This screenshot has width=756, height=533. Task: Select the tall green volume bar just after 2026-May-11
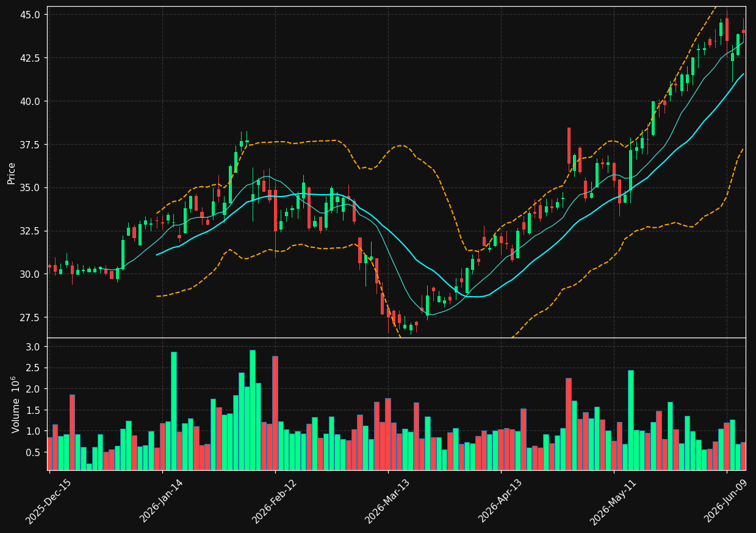631,420
